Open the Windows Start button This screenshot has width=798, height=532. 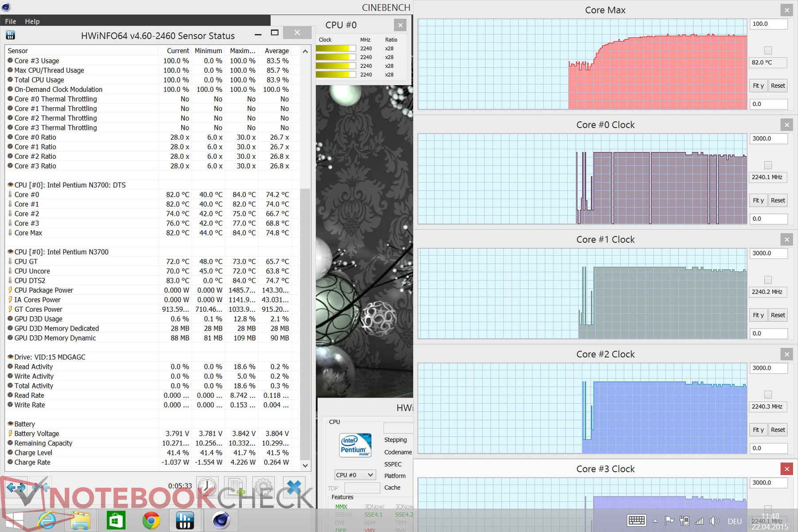(13, 520)
